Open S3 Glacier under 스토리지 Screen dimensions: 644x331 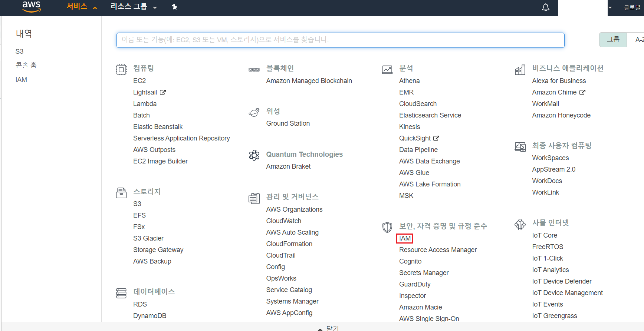[x=148, y=238]
